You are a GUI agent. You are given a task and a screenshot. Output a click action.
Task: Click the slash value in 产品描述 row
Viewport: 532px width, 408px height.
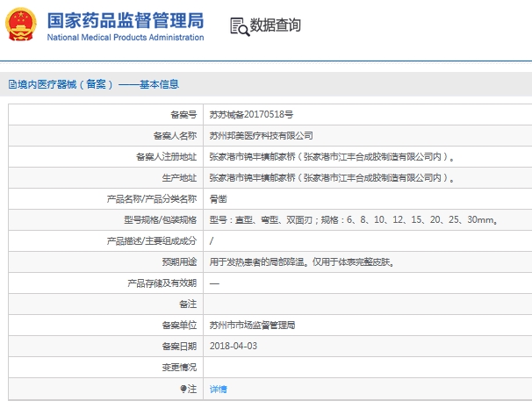(x=212, y=240)
